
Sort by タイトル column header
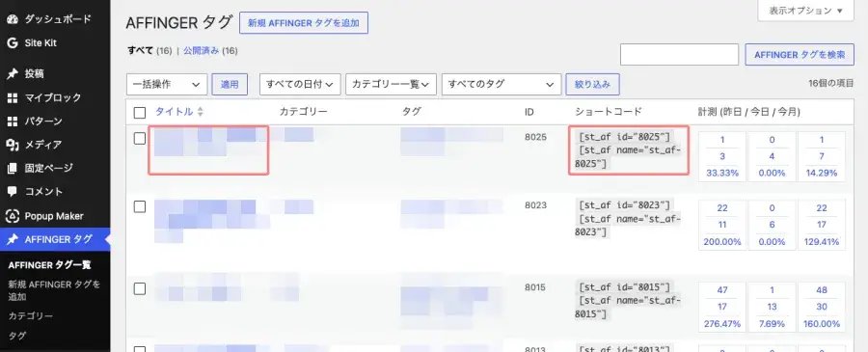[x=174, y=112]
